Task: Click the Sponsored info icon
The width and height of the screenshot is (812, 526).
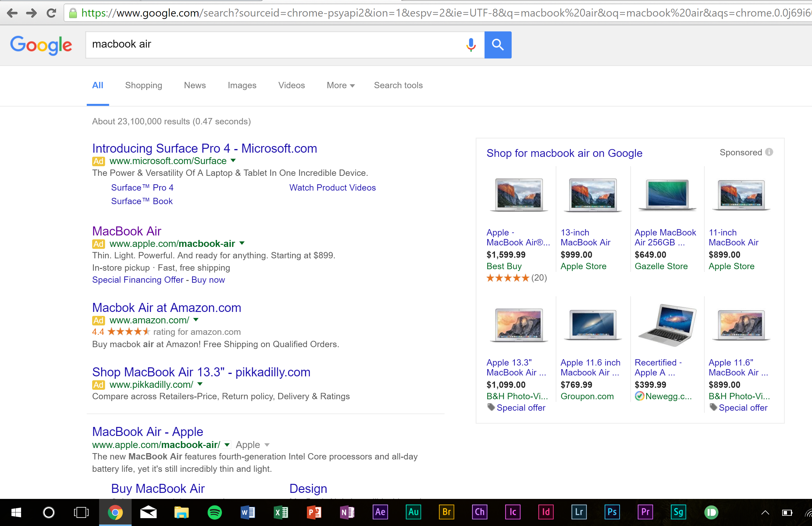Action: 769,152
